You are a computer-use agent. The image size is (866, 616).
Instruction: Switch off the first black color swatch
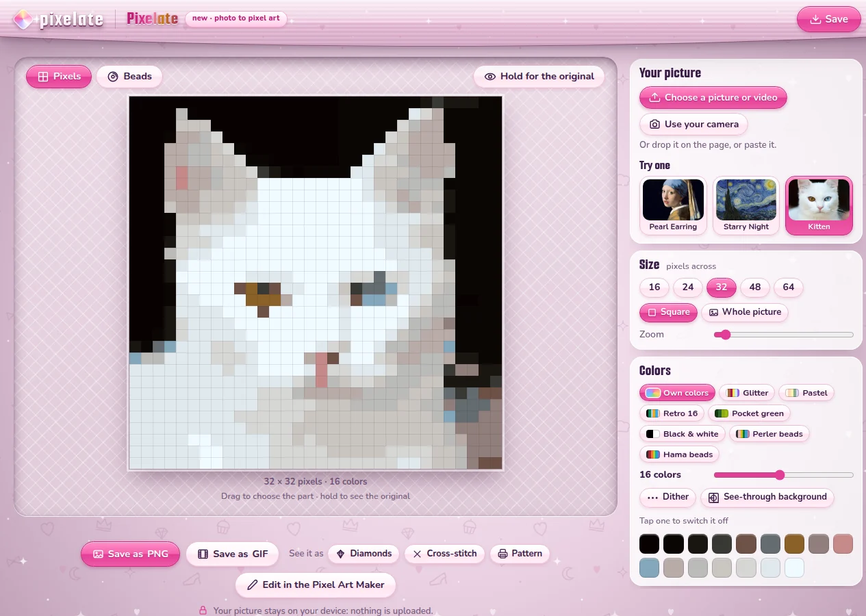click(649, 544)
